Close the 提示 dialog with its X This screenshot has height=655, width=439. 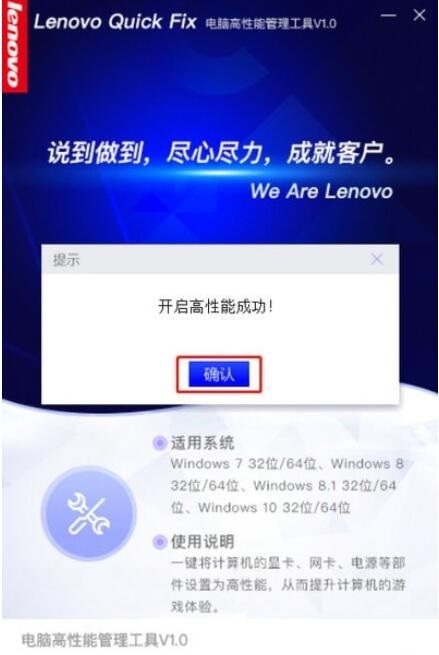[x=377, y=259]
